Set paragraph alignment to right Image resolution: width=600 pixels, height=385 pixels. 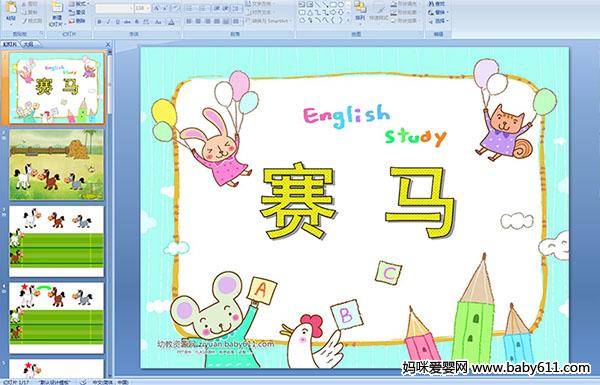[x=207, y=21]
